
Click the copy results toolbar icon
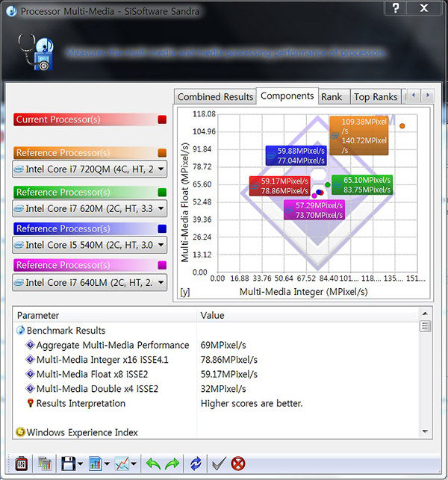coord(45,464)
